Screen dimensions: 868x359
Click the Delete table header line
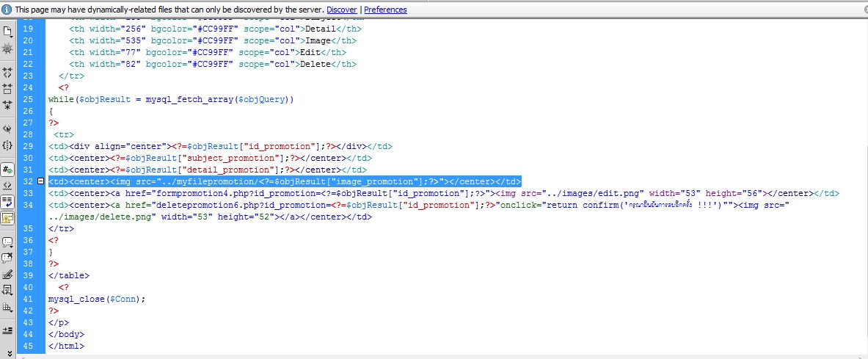point(213,65)
